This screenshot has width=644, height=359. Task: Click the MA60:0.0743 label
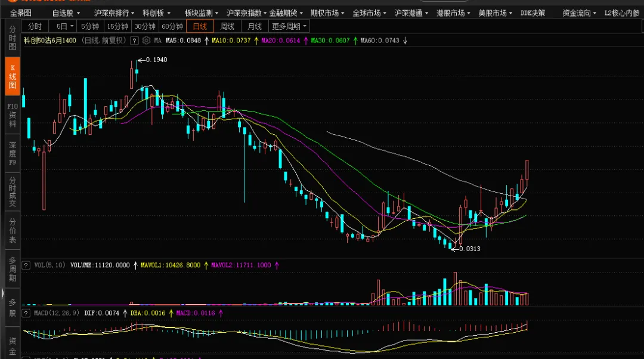point(380,41)
